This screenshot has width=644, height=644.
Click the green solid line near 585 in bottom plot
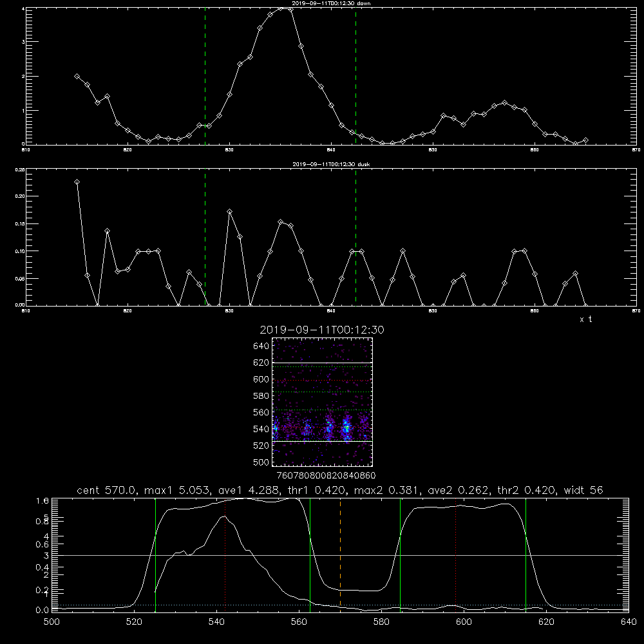(400, 554)
